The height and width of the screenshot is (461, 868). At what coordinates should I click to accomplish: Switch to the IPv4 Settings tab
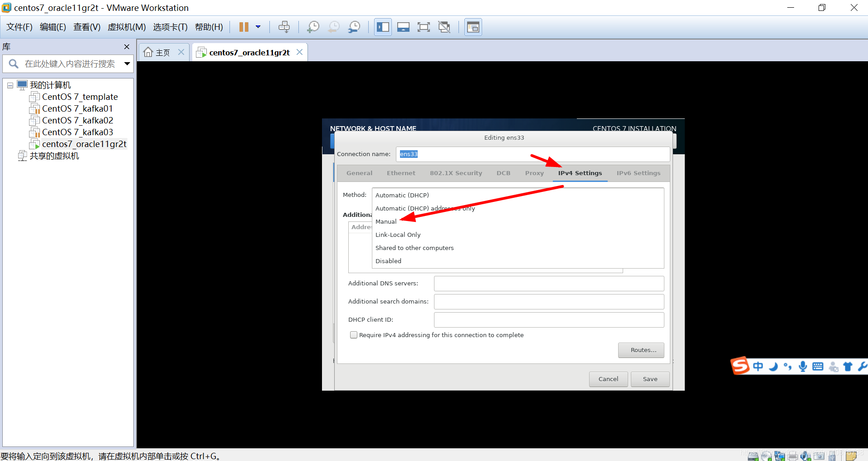580,173
